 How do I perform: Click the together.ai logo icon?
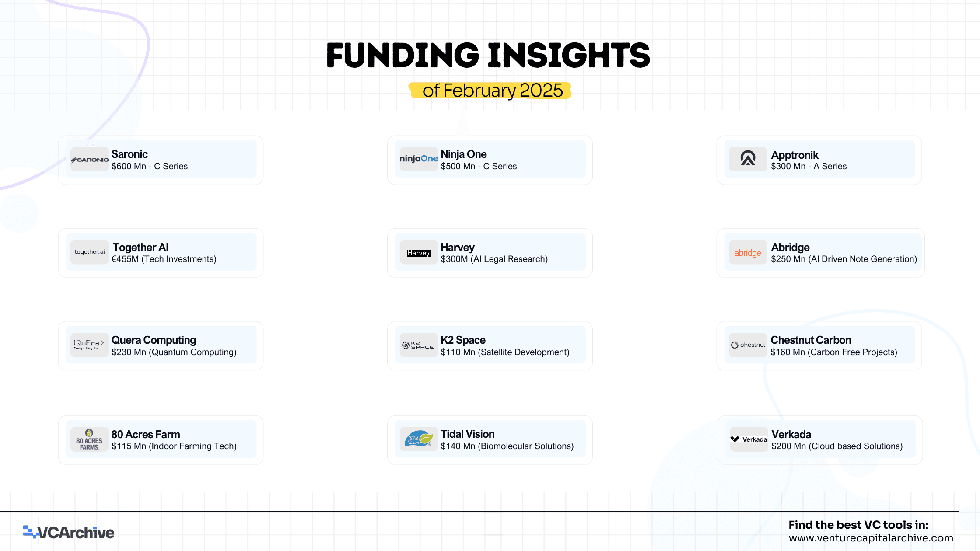pos(90,252)
